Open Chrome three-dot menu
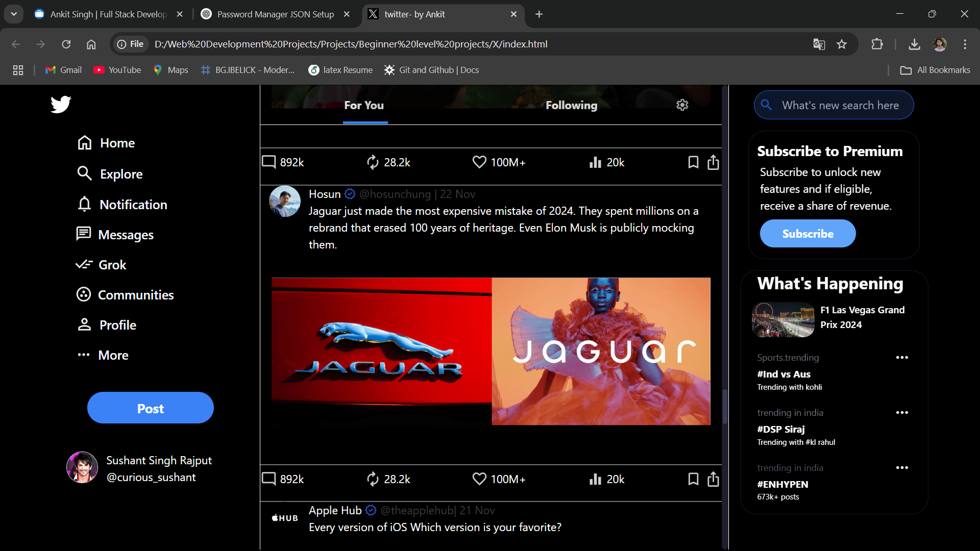Screen dimensions: 980x551 [965, 44]
